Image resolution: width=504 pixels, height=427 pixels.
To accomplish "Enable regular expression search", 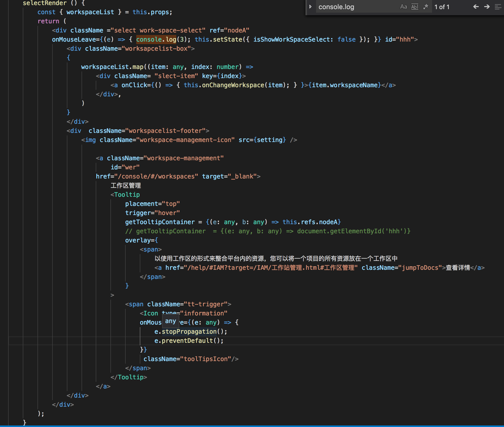I will click(426, 7).
